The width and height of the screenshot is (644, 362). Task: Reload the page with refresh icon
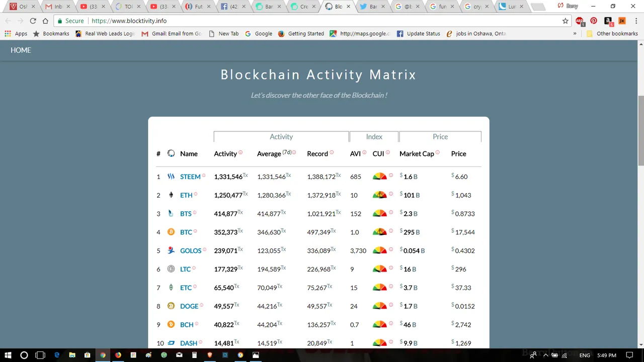click(x=33, y=21)
